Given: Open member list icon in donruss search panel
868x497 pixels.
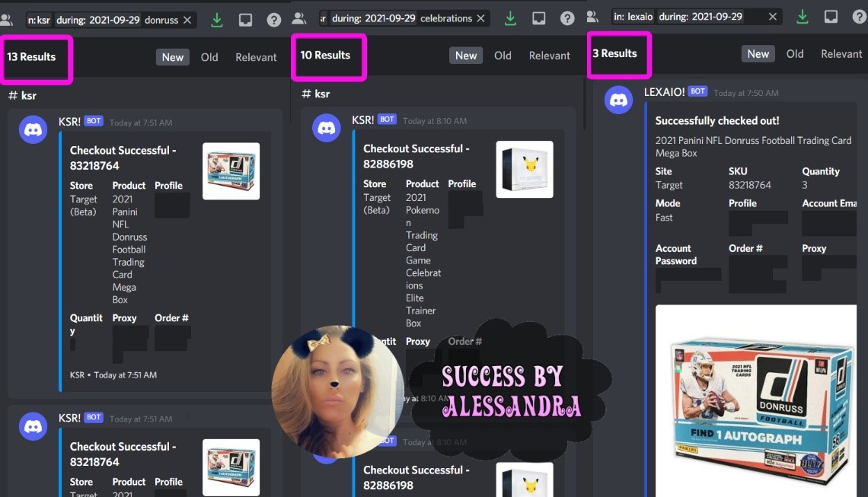Looking at the screenshot, I should coord(7,21).
